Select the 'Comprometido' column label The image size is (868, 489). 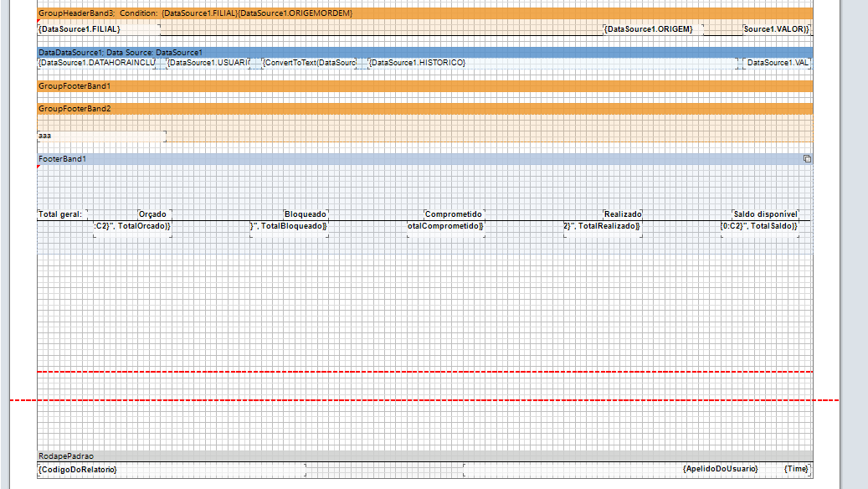click(x=455, y=214)
